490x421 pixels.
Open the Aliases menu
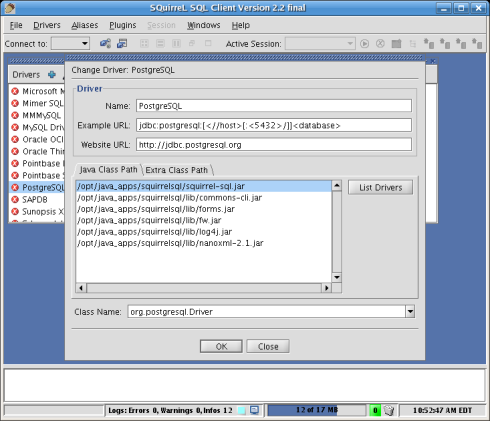point(85,25)
